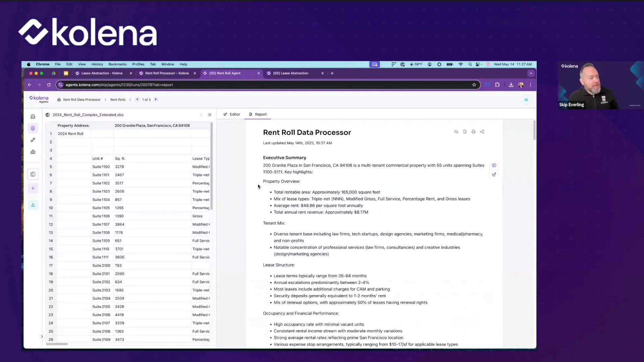Click the plus add button in sidebar
Viewport: 644px width, 362px height.
click(x=33, y=188)
